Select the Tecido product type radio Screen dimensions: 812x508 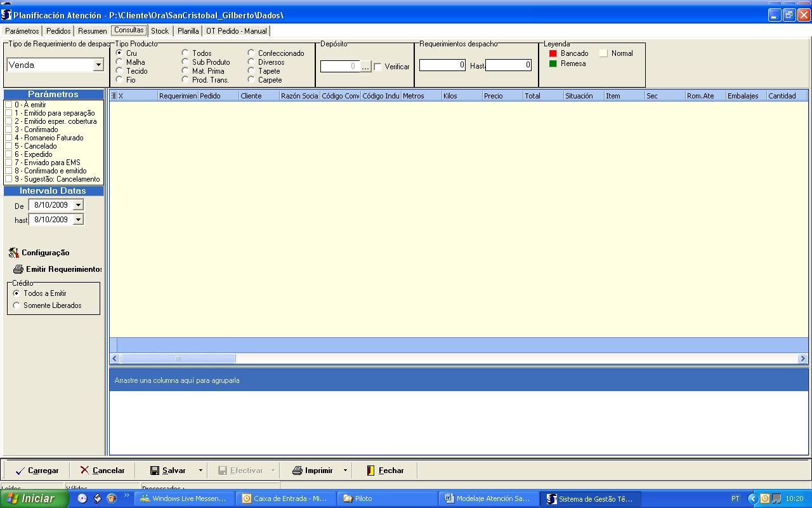click(x=119, y=71)
